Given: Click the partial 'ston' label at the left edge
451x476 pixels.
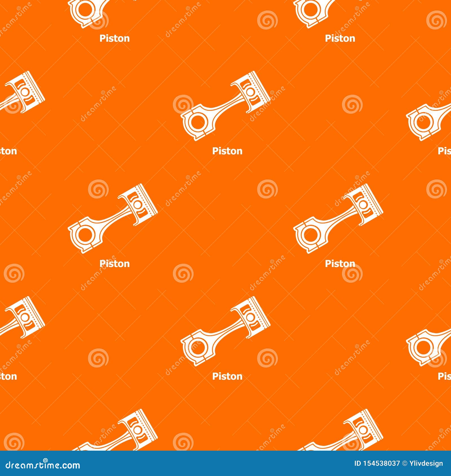Looking at the screenshot, I should [8, 151].
